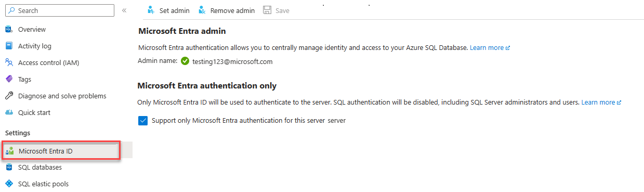This screenshot has width=644, height=192.
Task: Click the Overview SQL icon
Action: (9, 30)
